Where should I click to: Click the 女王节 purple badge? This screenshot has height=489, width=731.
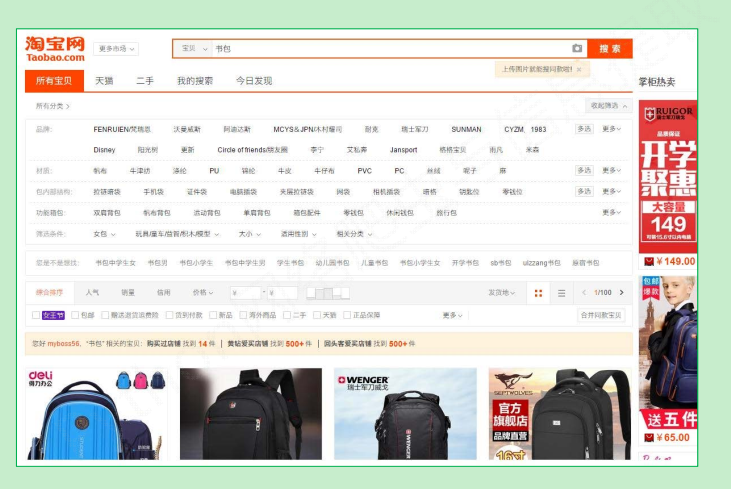(53, 315)
